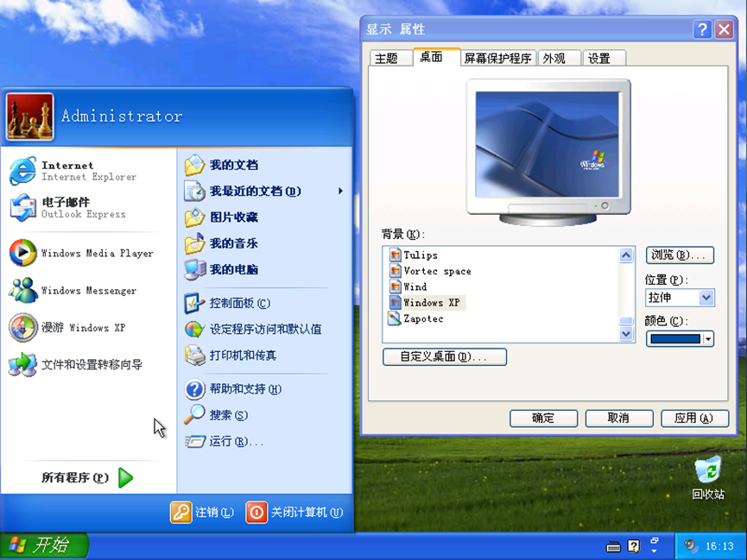Screen dimensions: 747x560
Task: Launch Outlook Express email icon
Action: coord(22,208)
